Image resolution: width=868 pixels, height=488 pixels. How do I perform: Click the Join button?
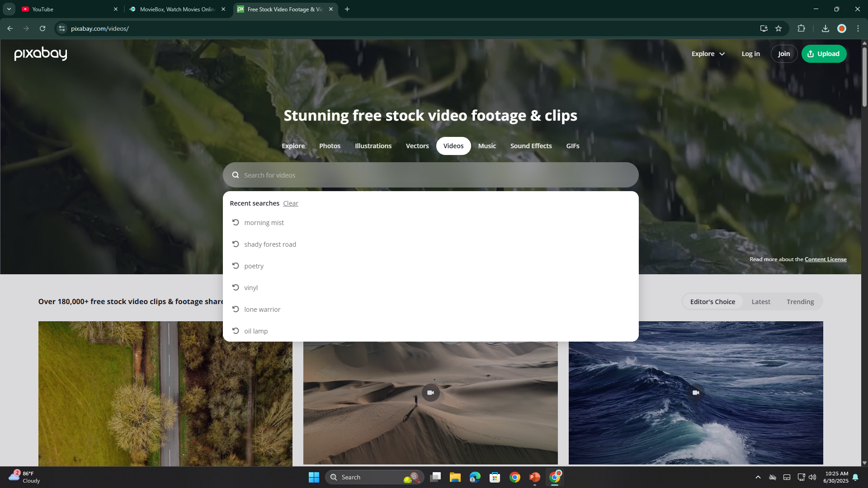[x=784, y=54]
